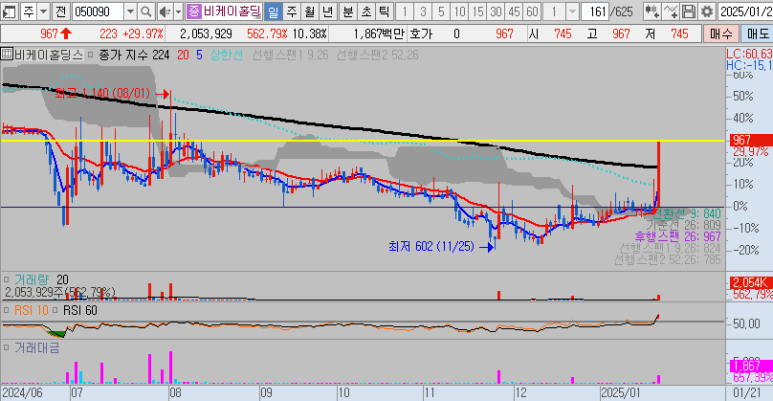Click the speaker sound icon

[x=164, y=12]
